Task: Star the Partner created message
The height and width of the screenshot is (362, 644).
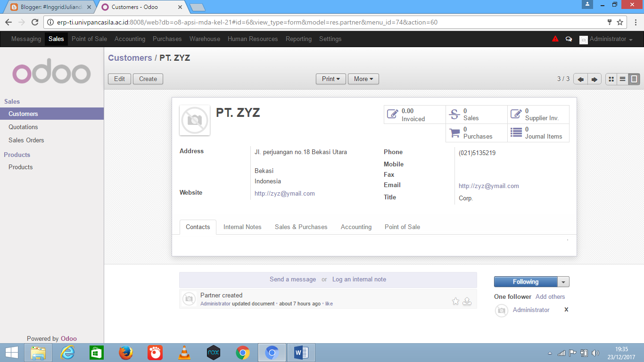Action: (455, 301)
